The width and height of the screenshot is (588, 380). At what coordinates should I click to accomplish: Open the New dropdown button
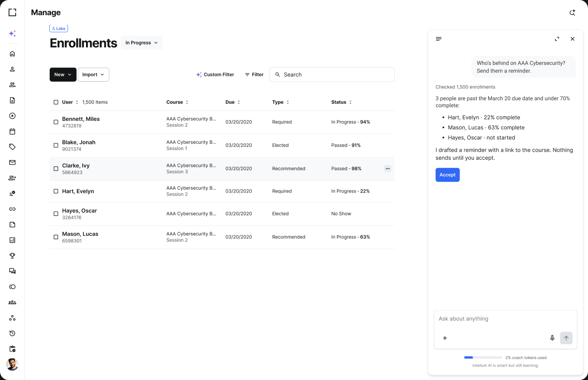63,75
